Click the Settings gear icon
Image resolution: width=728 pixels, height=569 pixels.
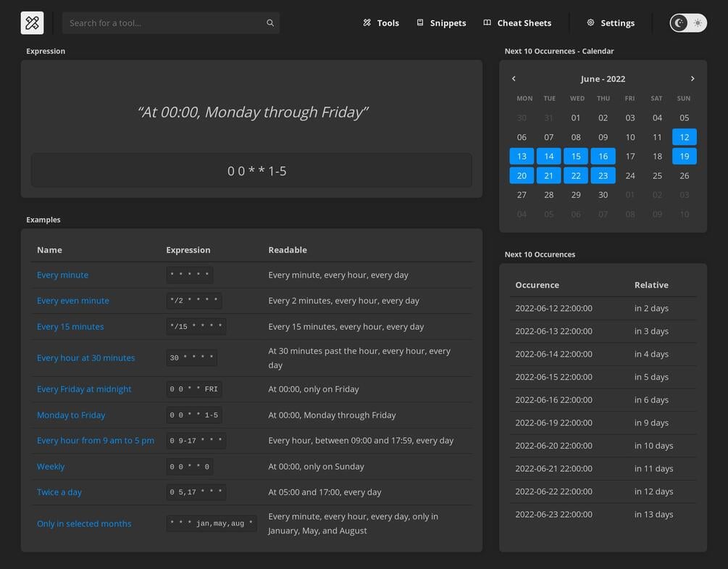[591, 23]
